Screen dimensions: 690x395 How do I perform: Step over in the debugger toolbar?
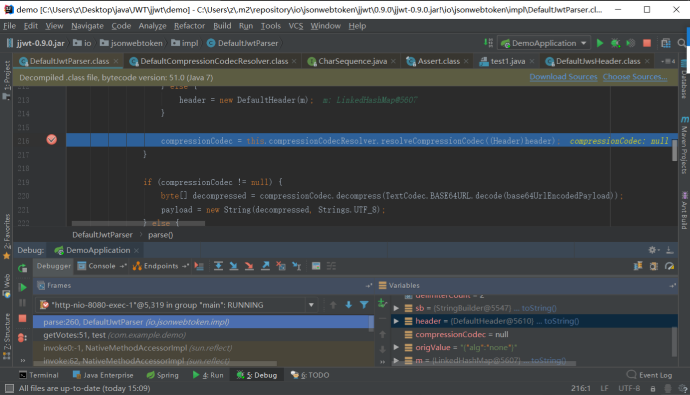[x=218, y=266]
